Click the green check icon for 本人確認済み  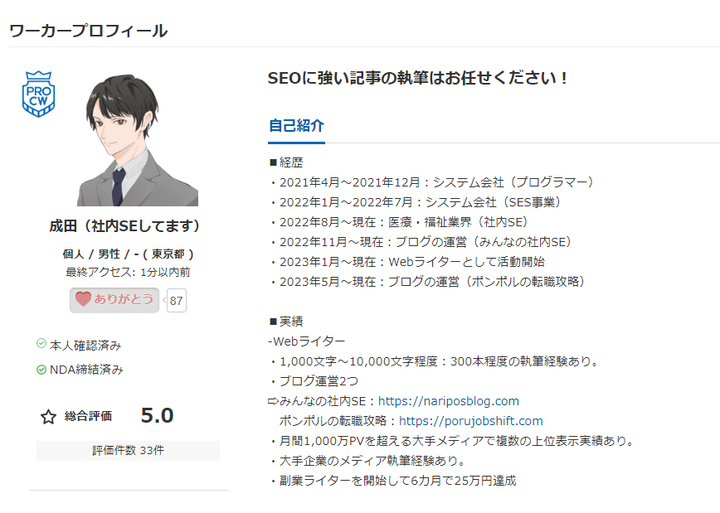41,343
